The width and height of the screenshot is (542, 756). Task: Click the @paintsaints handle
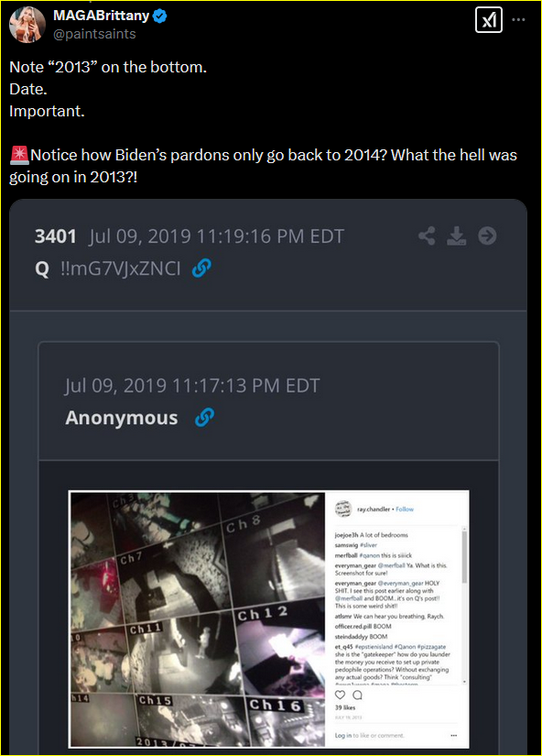[94, 34]
